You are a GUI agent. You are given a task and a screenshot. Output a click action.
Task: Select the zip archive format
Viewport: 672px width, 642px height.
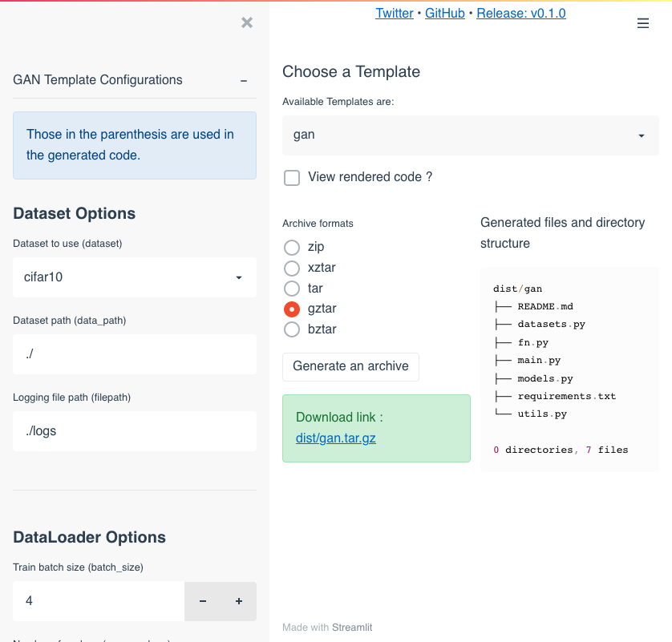[292, 247]
